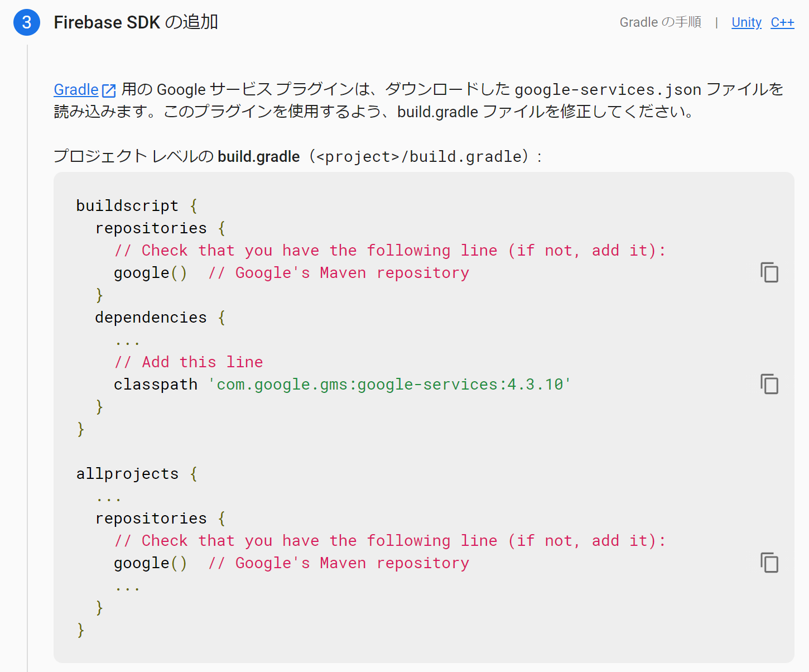Click google() call in buildscript repositories
Viewport: 809px width, 672px height.
[x=150, y=273]
